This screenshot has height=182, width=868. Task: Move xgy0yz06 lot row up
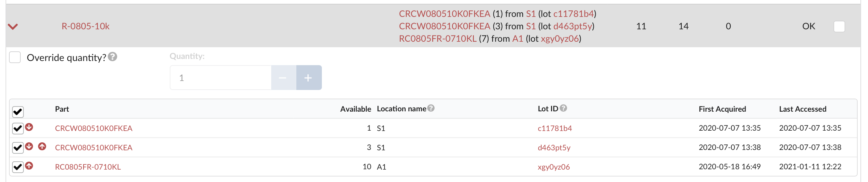(x=29, y=166)
